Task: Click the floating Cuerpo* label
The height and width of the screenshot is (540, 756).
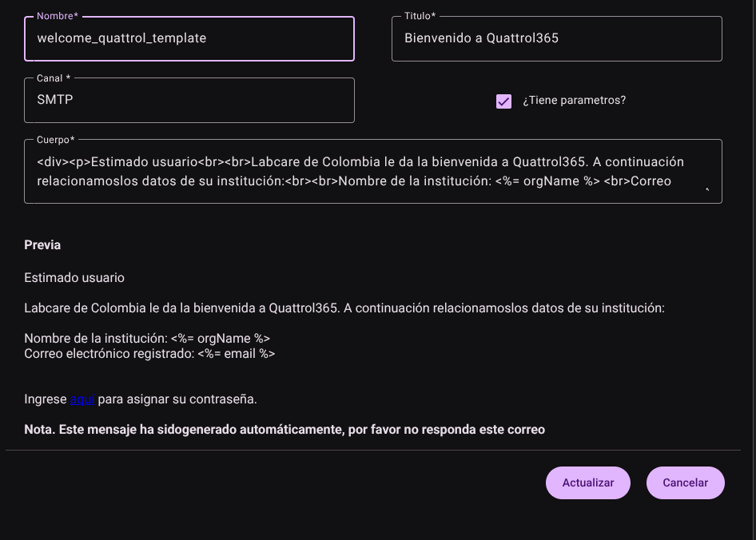Action: [55, 140]
